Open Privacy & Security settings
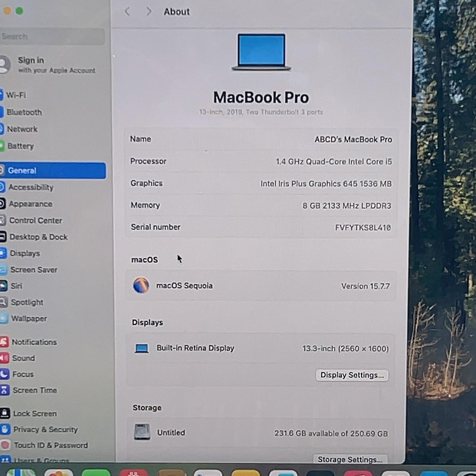Image resolution: width=476 pixels, height=476 pixels. coord(45,429)
